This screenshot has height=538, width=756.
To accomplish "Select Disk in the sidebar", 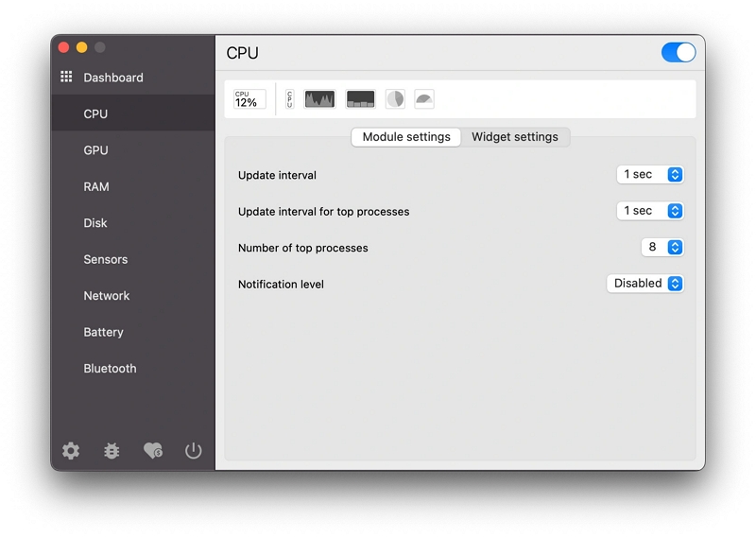I will pyautogui.click(x=132, y=223).
